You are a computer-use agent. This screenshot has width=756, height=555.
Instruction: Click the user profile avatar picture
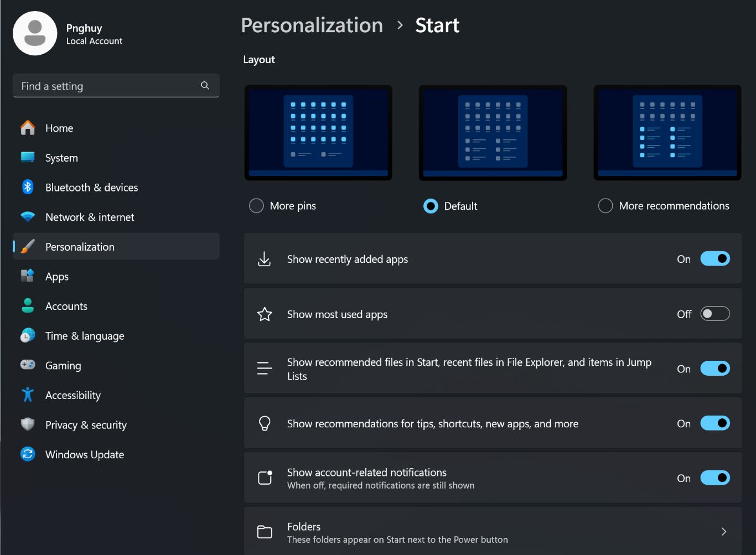[35, 34]
